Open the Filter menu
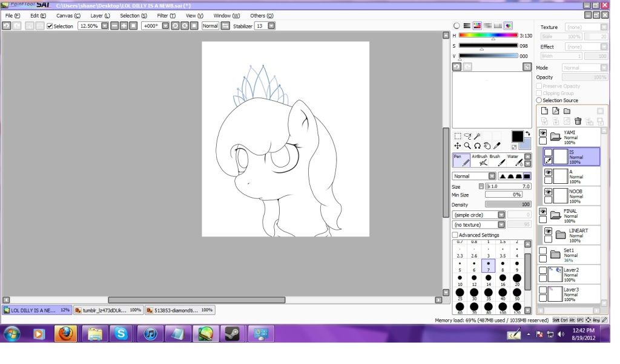The image size is (620, 364). point(166,15)
